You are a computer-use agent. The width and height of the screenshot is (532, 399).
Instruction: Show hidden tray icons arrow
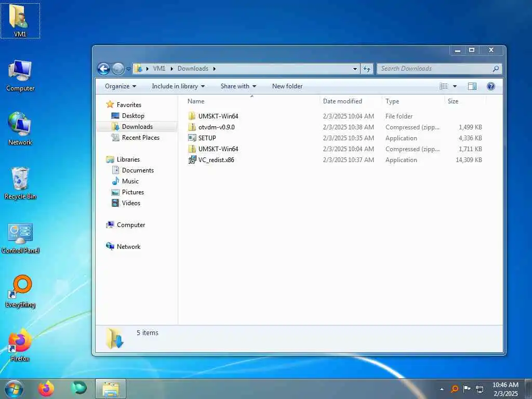(442, 389)
